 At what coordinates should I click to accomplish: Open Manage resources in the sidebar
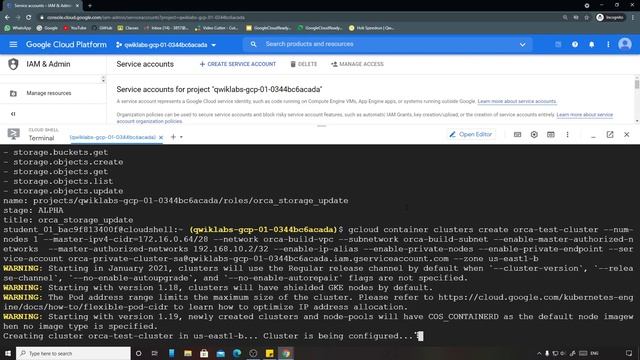click(49, 93)
